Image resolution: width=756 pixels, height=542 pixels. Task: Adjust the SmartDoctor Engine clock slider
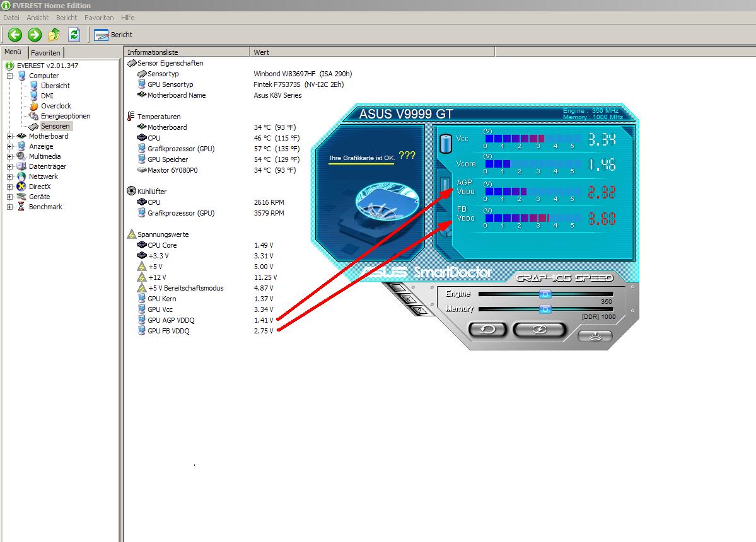pyautogui.click(x=545, y=294)
